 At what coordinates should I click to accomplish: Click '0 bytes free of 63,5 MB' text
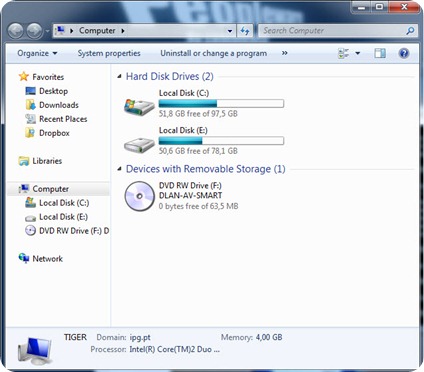pos(199,206)
